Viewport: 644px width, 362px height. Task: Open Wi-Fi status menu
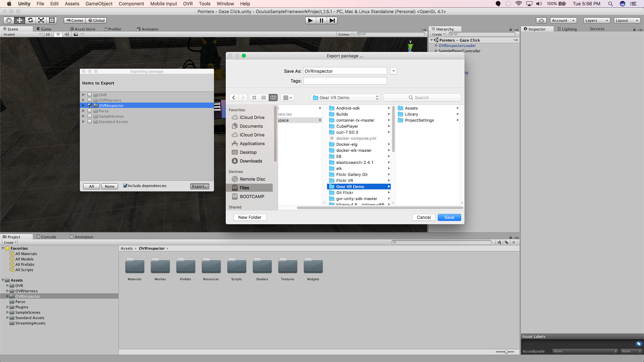point(519,4)
